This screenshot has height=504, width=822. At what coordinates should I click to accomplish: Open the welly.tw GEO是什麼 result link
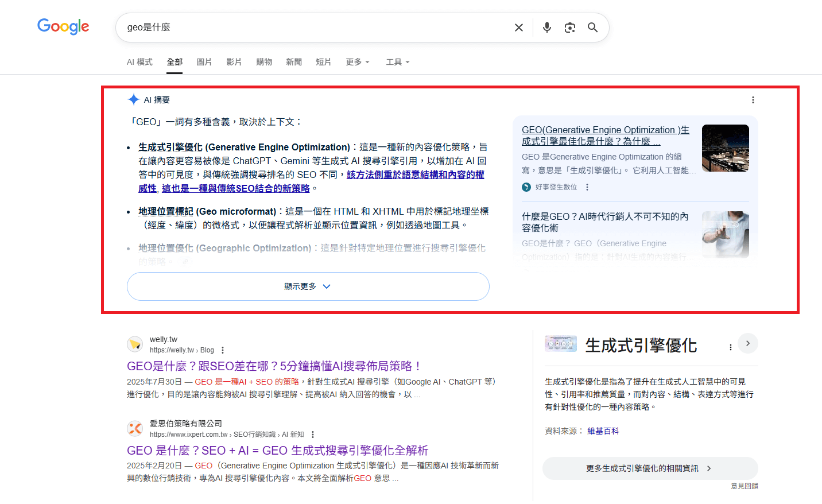[x=274, y=366]
